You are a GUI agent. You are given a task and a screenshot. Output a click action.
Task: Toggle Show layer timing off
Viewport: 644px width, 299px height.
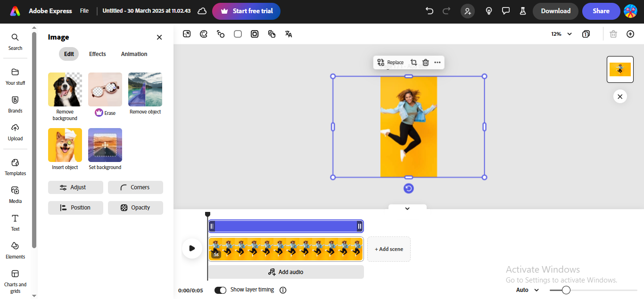coord(220,290)
